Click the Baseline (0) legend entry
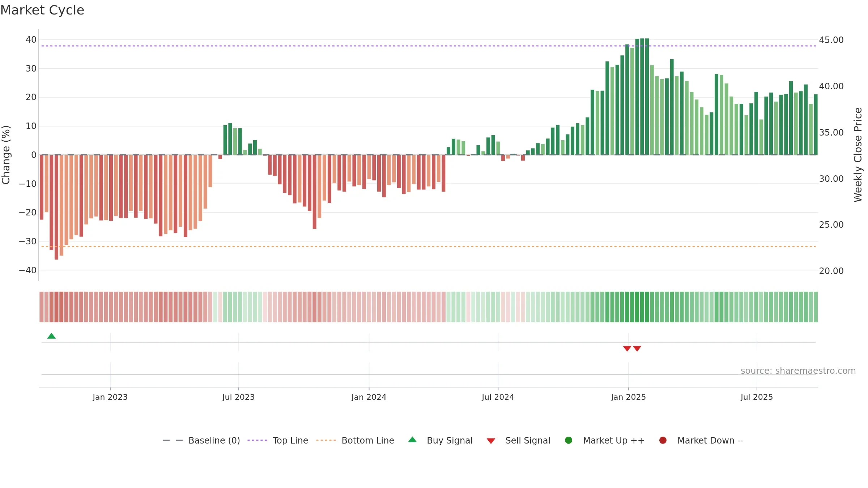 [201, 440]
